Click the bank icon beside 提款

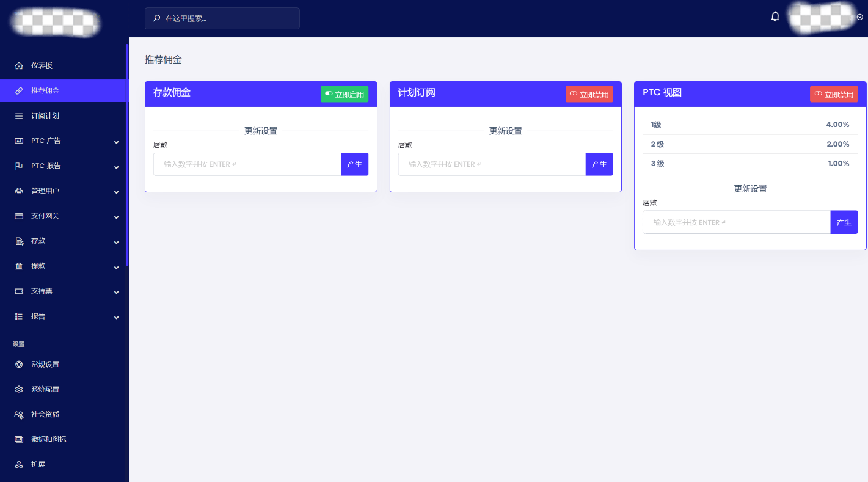19,266
